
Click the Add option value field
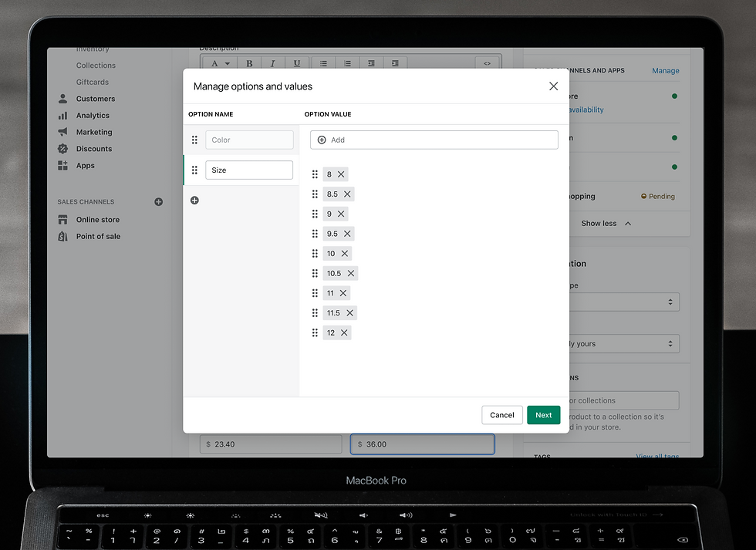(x=434, y=140)
